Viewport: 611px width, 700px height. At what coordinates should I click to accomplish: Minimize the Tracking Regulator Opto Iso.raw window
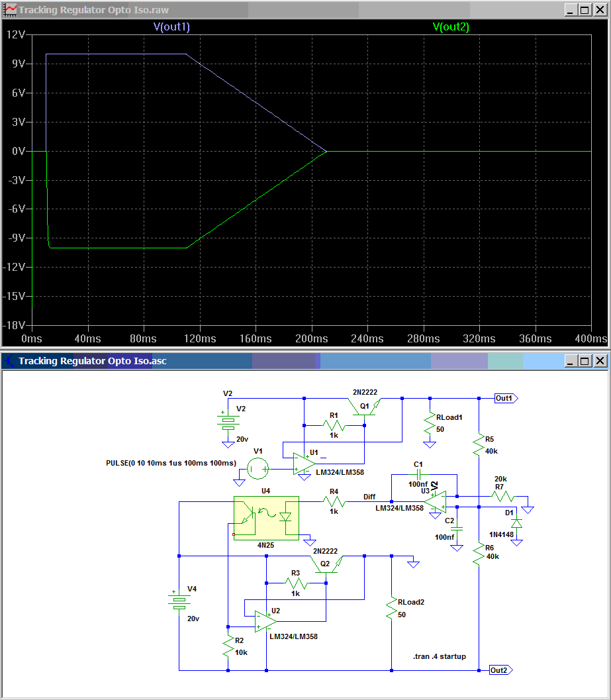coord(570,10)
